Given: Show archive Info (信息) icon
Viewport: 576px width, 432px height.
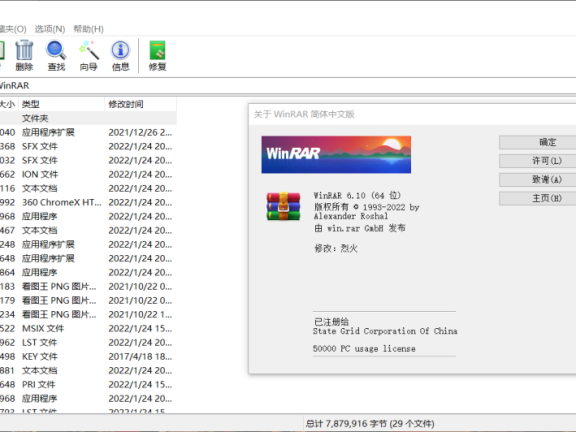Looking at the screenshot, I should [120, 55].
